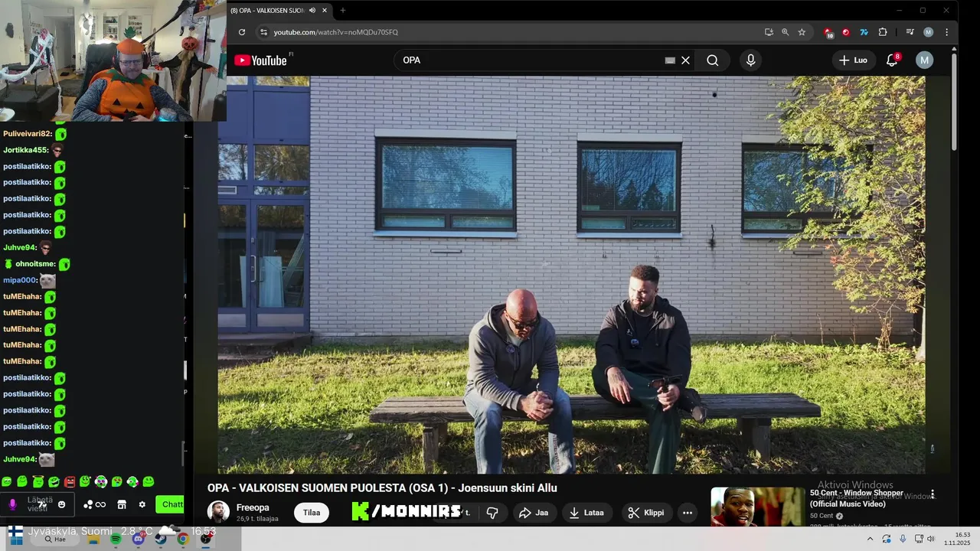This screenshot has width=980, height=551.
Task: Share the video with Jaa
Action: point(534,513)
